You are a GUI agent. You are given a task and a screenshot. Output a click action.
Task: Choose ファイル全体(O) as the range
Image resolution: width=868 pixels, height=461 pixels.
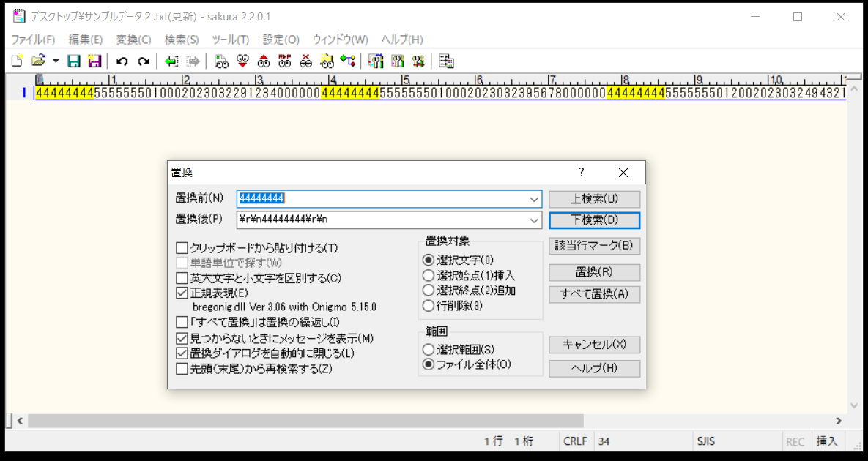pyautogui.click(x=428, y=364)
